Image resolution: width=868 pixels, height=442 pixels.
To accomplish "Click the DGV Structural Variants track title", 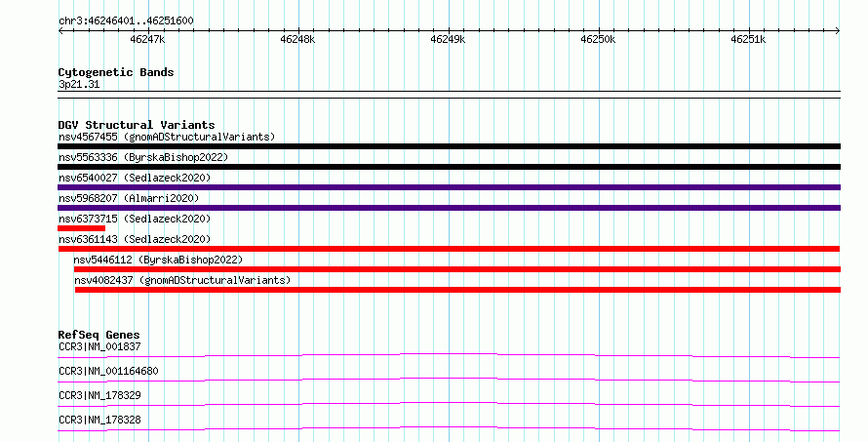I will tap(137, 125).
